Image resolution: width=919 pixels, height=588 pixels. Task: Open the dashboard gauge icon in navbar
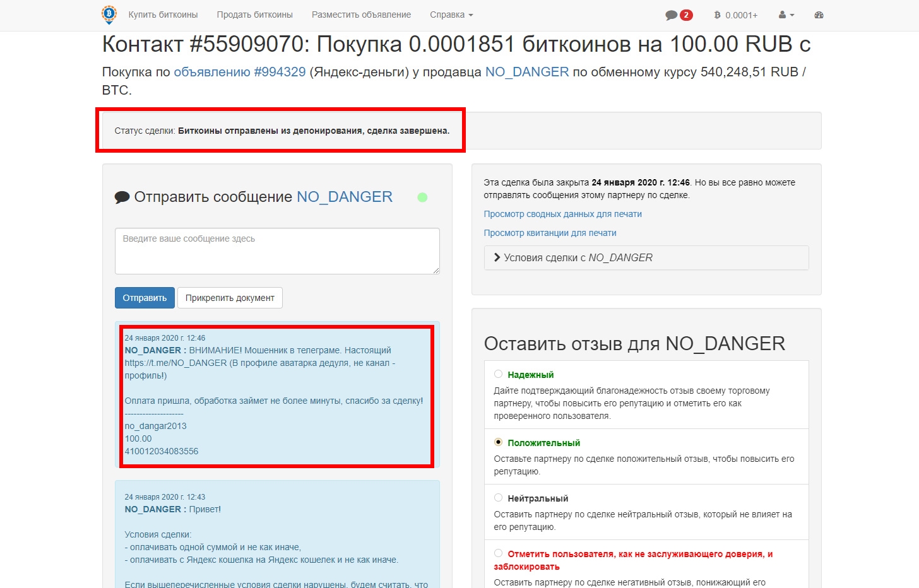819,15
